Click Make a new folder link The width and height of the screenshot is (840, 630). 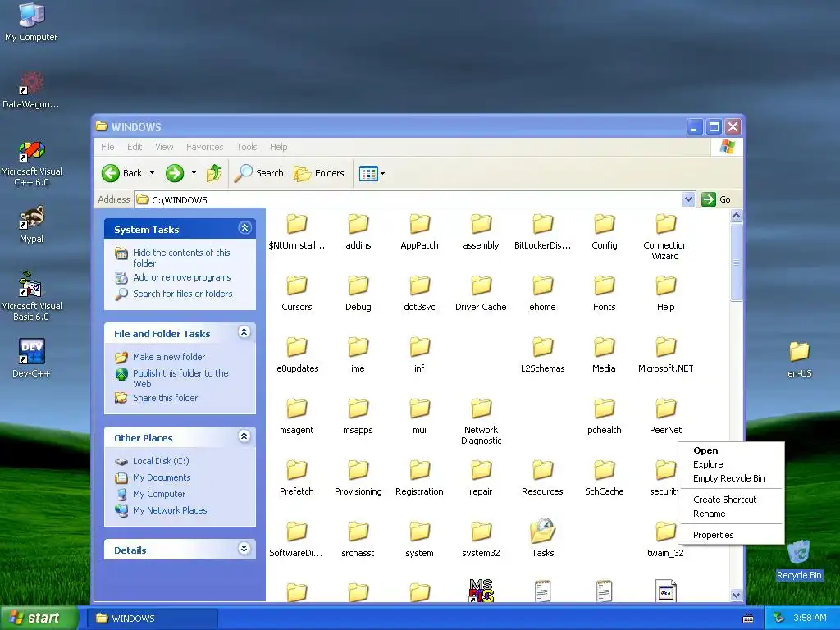pos(169,357)
